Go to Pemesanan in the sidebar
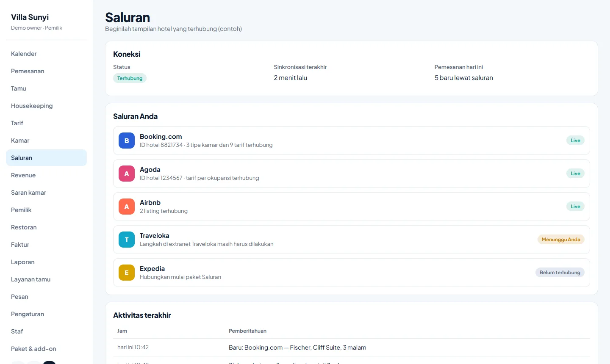The height and width of the screenshot is (364, 610). tap(46, 71)
